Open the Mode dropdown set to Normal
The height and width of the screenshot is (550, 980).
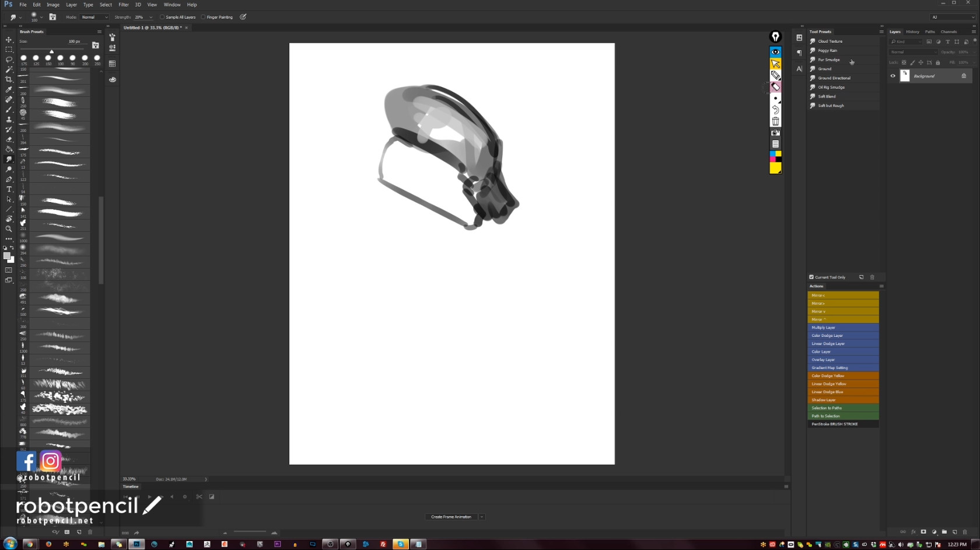[94, 17]
